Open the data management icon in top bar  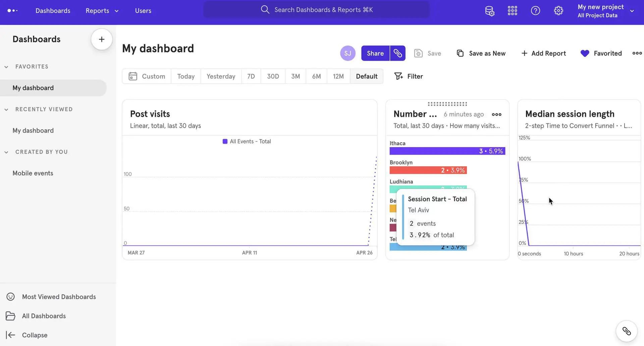[x=489, y=10]
